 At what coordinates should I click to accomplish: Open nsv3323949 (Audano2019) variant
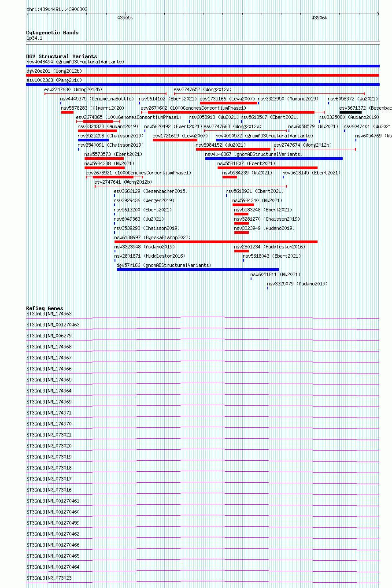click(265, 228)
